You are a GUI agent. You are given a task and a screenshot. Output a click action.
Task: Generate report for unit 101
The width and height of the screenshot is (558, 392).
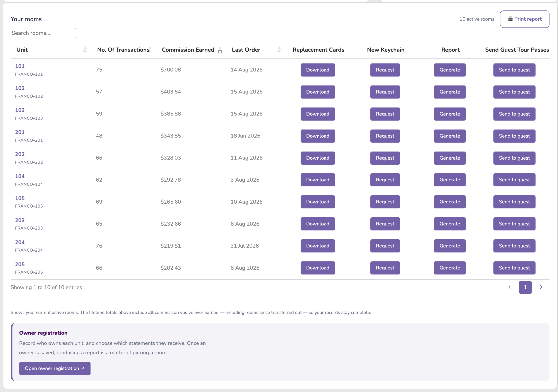coord(450,70)
